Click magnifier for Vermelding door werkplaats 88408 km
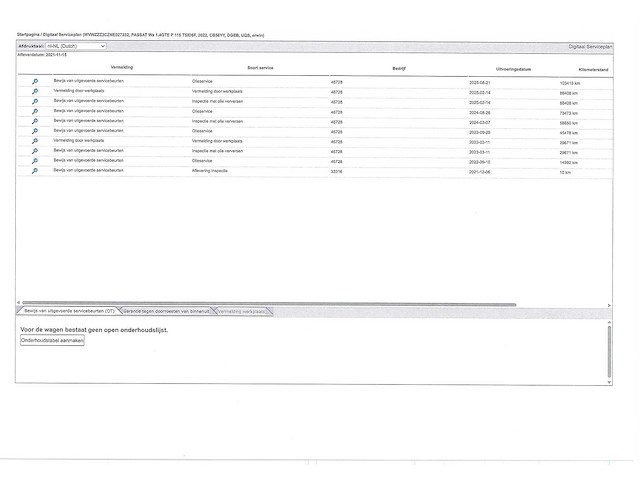Screen dimensions: 640x480 pyautogui.click(x=35, y=91)
